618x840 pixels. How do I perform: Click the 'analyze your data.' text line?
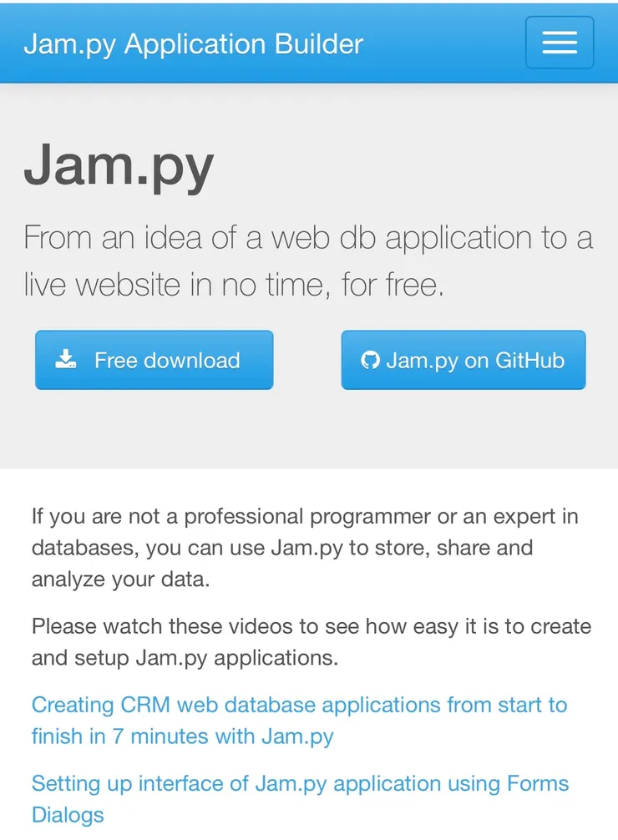120,579
